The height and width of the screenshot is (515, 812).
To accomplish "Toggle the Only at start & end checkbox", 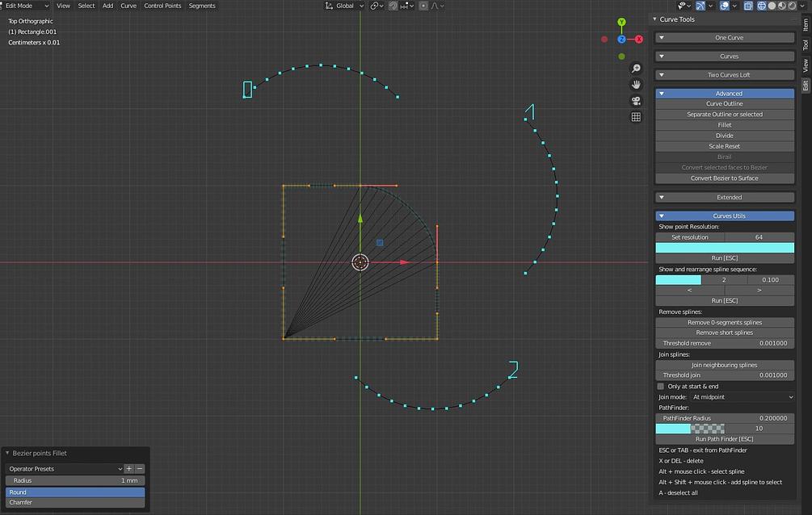I will point(660,386).
